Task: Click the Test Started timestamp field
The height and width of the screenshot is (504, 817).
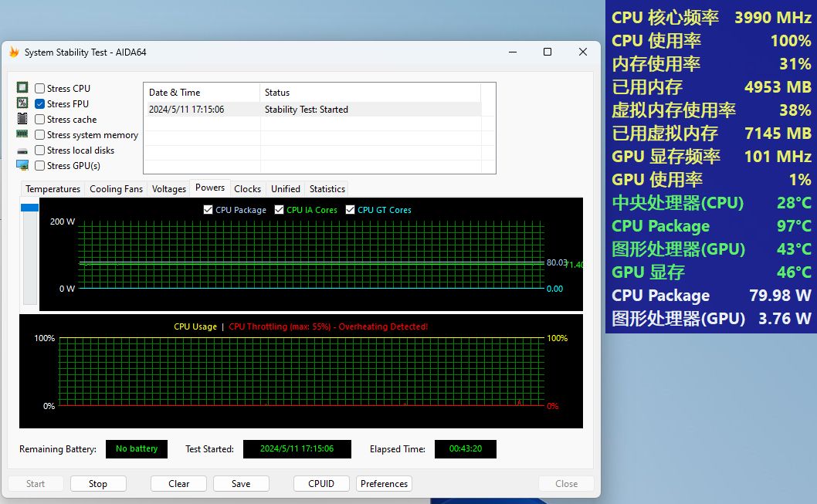Action: pos(297,448)
